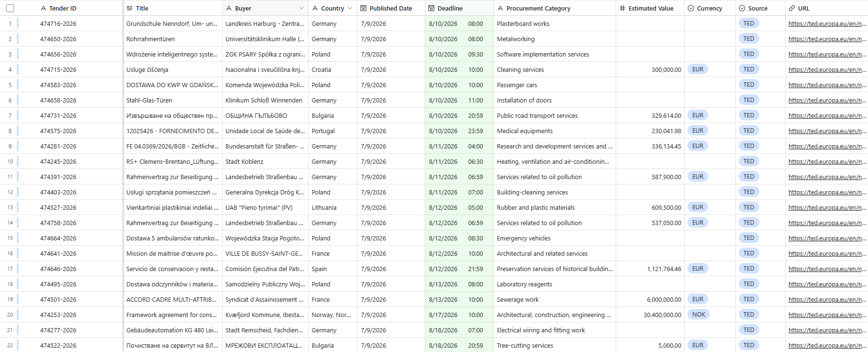
Task: Click the Source column select icon
Action: [x=742, y=8]
